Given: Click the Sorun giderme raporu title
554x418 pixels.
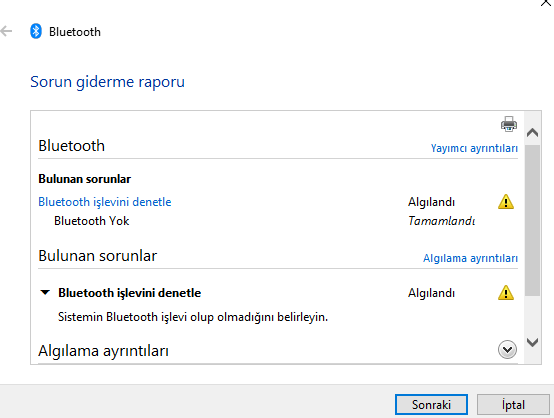Looking at the screenshot, I should click(107, 82).
